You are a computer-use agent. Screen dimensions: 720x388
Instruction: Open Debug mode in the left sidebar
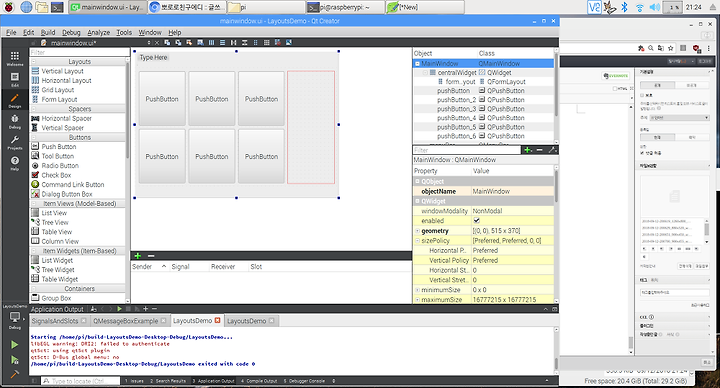[x=15, y=121]
